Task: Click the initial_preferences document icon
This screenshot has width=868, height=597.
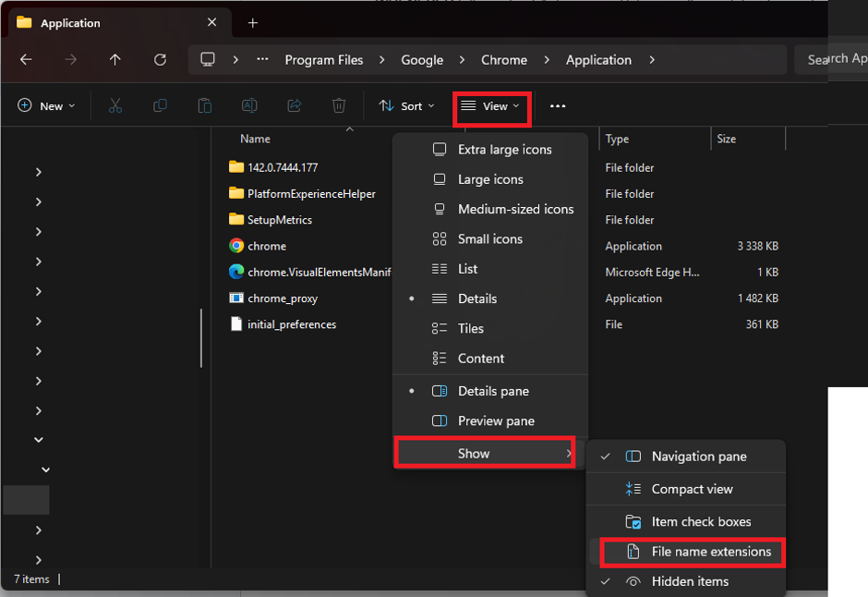Action: [x=236, y=324]
